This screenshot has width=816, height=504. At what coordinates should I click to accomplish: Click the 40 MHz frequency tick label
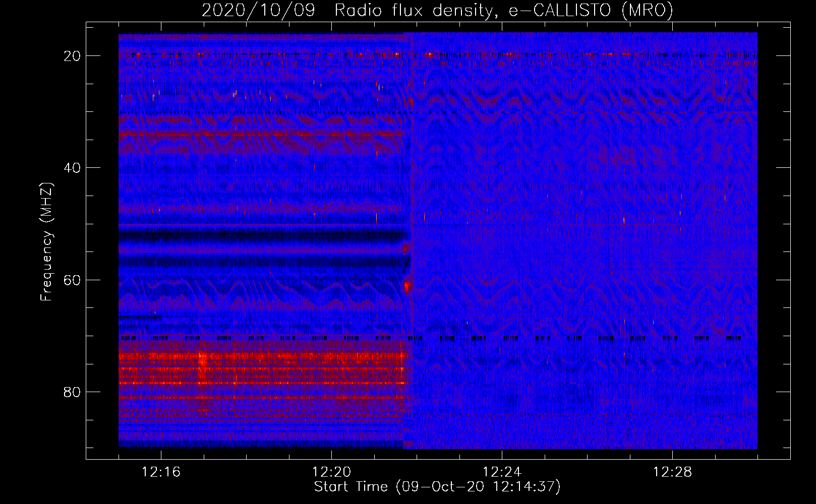73,168
